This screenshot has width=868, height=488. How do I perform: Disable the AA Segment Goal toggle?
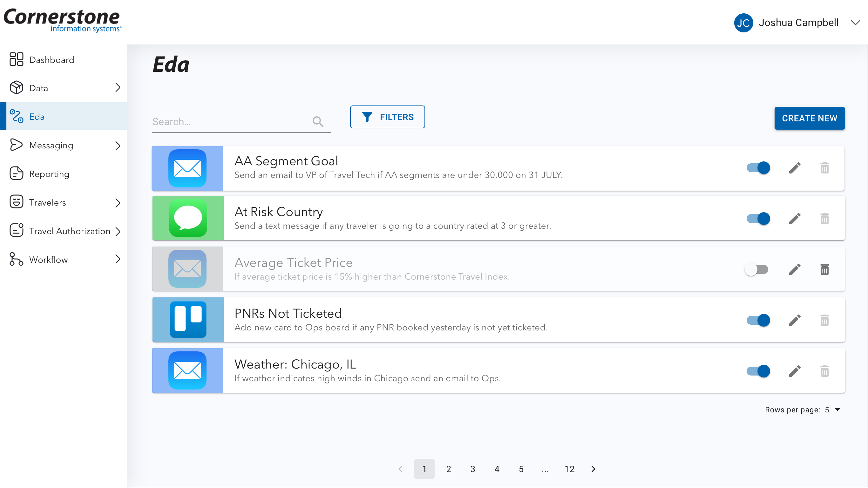pyautogui.click(x=758, y=168)
